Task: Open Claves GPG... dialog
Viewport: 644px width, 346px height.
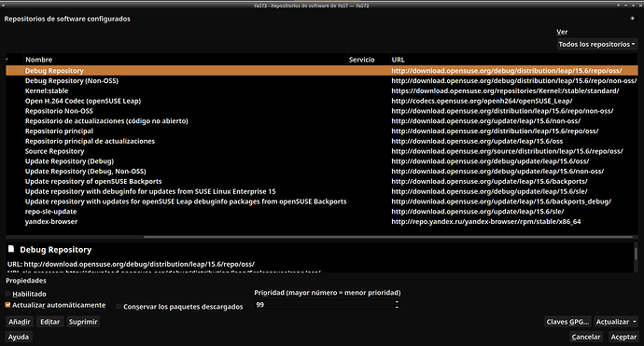Action: pyautogui.click(x=567, y=322)
